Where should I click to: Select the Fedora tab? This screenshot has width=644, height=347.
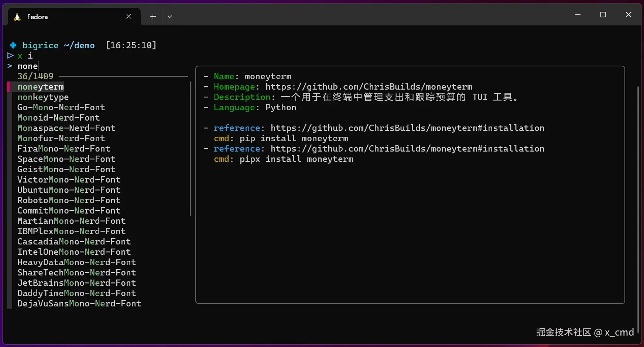point(74,17)
